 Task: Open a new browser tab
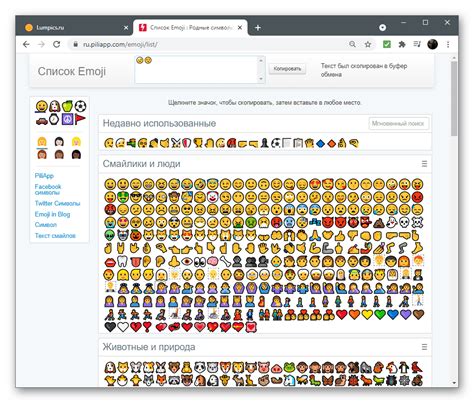[x=258, y=28]
